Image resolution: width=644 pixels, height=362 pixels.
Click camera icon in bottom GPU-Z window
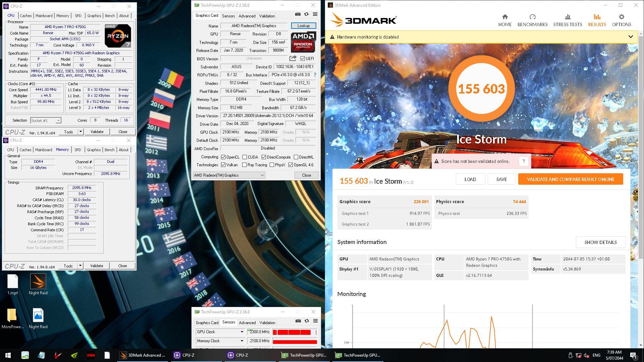click(x=298, y=321)
